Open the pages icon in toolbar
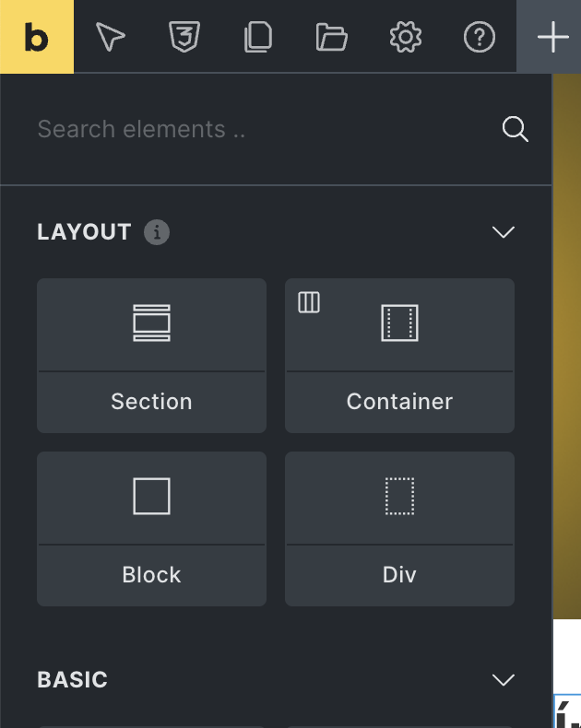 [258, 37]
